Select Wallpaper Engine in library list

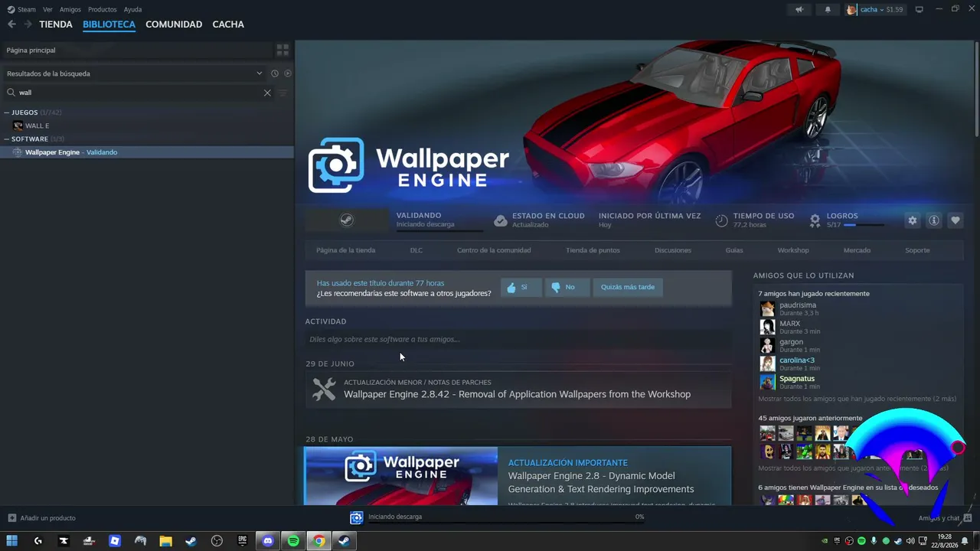pyautogui.click(x=147, y=152)
